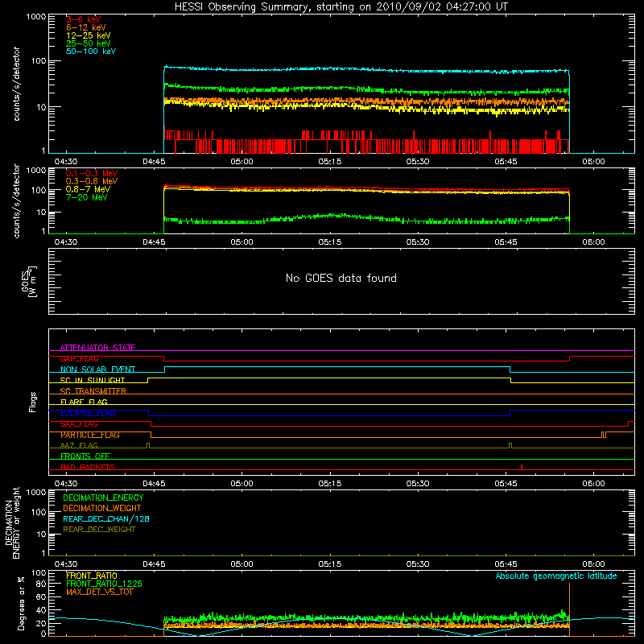644x644 pixels.
Task: Select the yellow FRONT_RATIO legend label
Action: (92, 576)
